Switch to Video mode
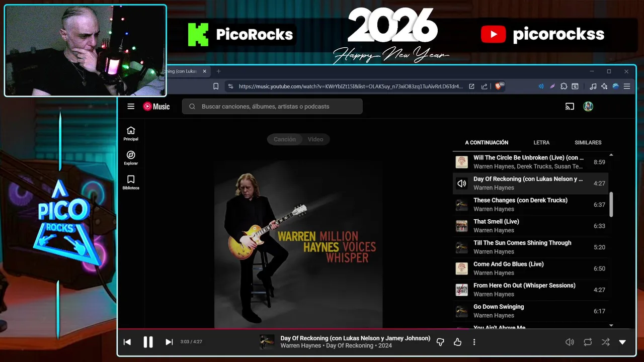The image size is (644, 362). pyautogui.click(x=315, y=139)
